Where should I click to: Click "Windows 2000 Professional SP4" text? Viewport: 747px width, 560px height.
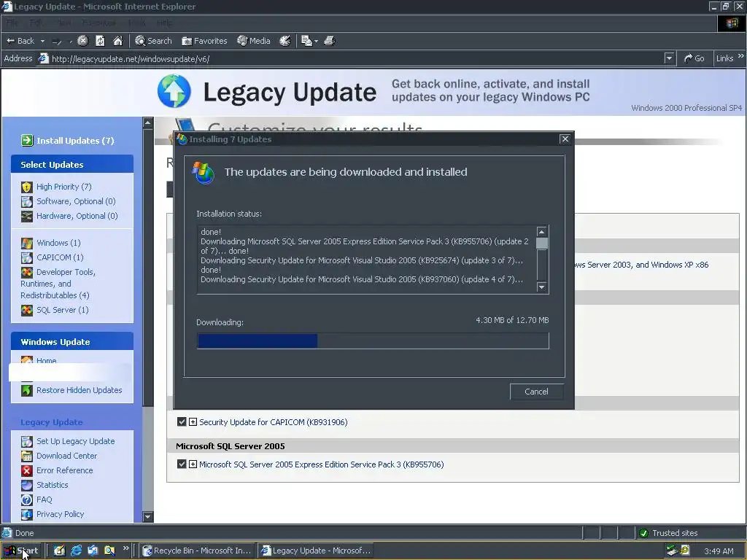[x=686, y=108]
